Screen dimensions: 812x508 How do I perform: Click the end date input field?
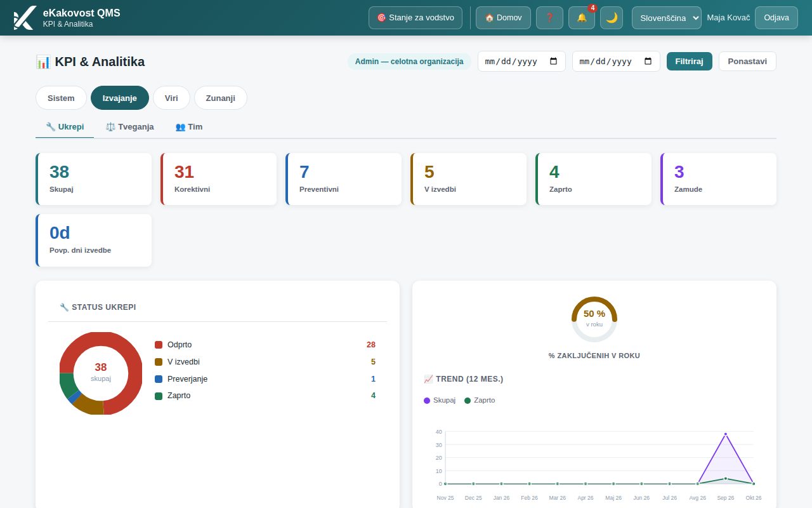tap(616, 62)
